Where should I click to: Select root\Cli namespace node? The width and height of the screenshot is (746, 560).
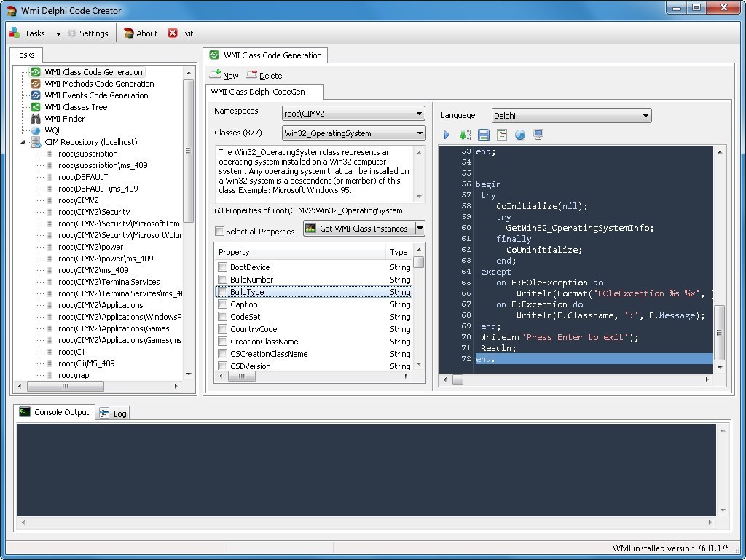(x=71, y=352)
